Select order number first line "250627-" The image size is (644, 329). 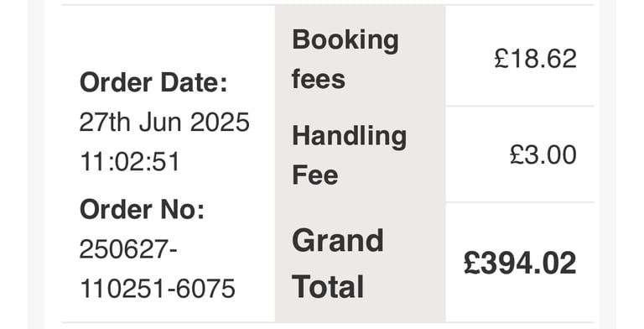pos(128,248)
